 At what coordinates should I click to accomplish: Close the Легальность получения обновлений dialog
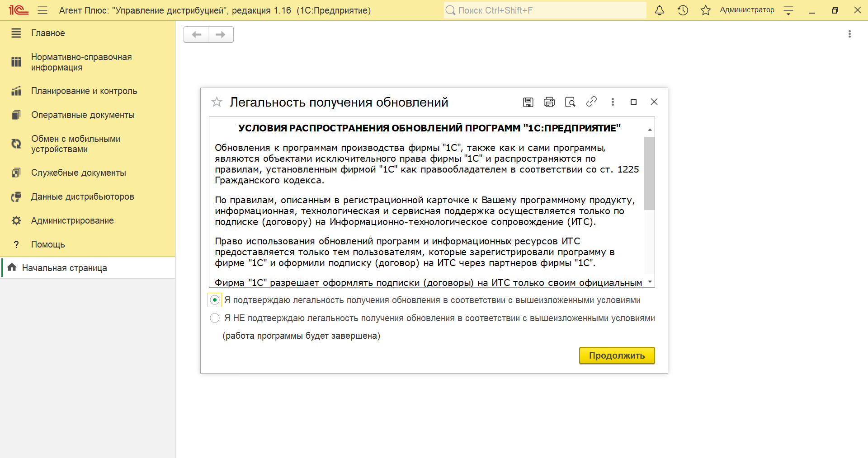point(654,102)
